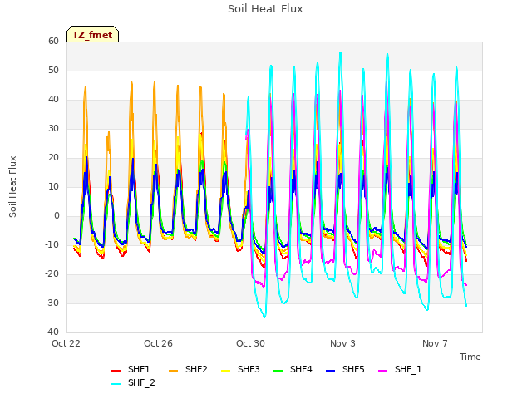Toggle the SHF3 legend entry
532x399 pixels.
pos(240,369)
